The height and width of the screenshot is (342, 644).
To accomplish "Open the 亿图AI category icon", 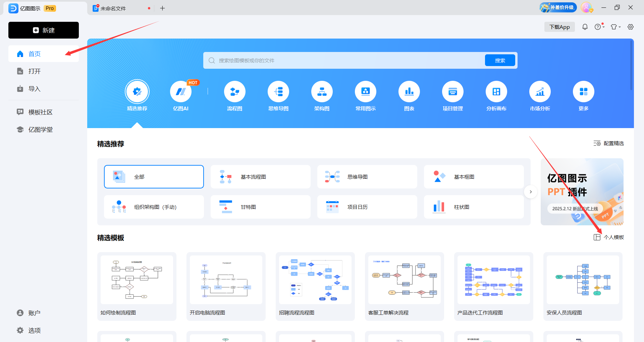I will point(181,92).
